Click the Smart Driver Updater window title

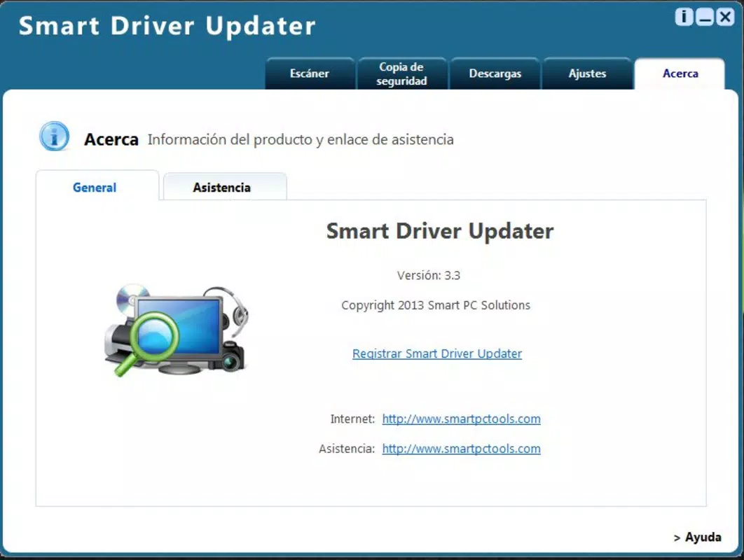167,26
